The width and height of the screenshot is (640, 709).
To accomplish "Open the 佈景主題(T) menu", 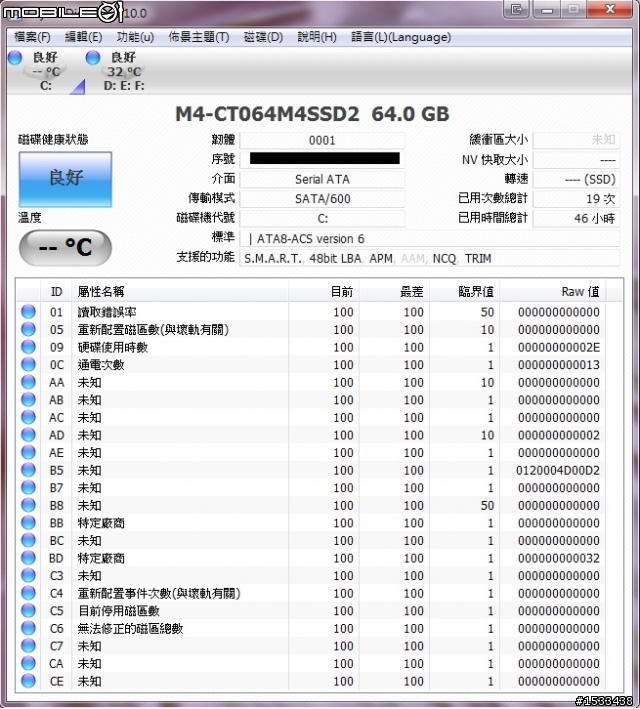I will [199, 37].
